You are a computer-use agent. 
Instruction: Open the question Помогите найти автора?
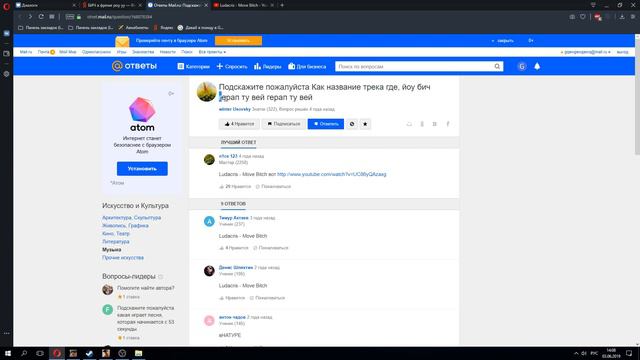(x=146, y=288)
